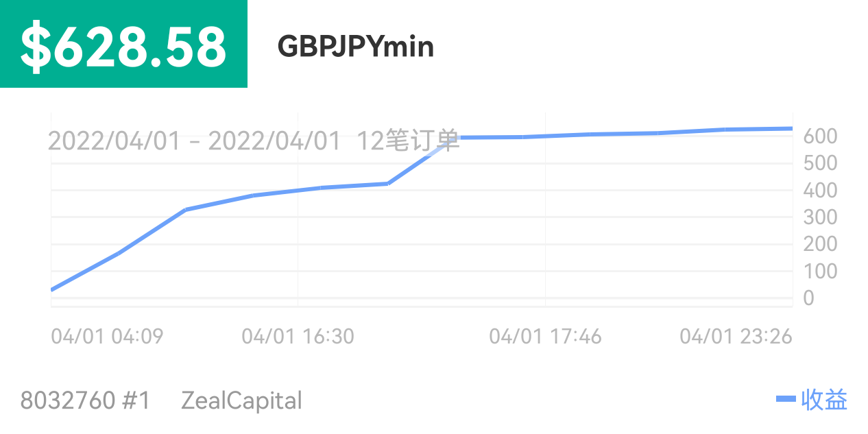Open account 8032760 #1
Image resolution: width=868 pixels, height=434 pixels.
click(85, 400)
